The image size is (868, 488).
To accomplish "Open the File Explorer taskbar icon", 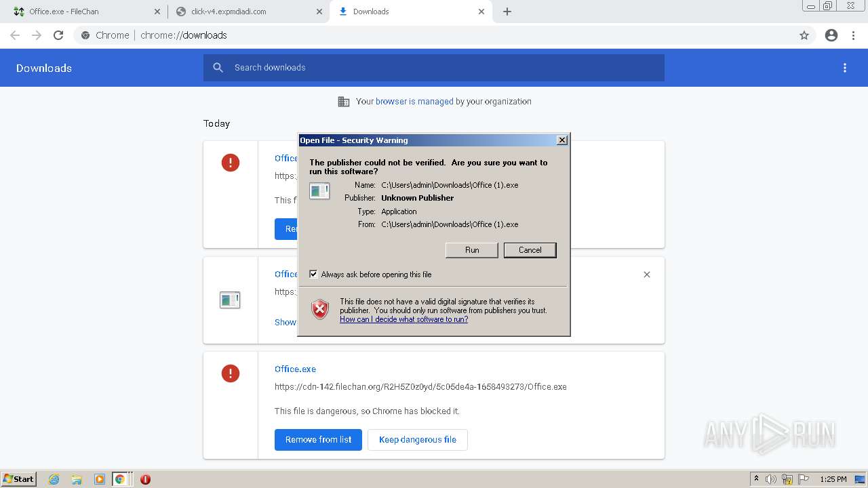I will (77, 479).
